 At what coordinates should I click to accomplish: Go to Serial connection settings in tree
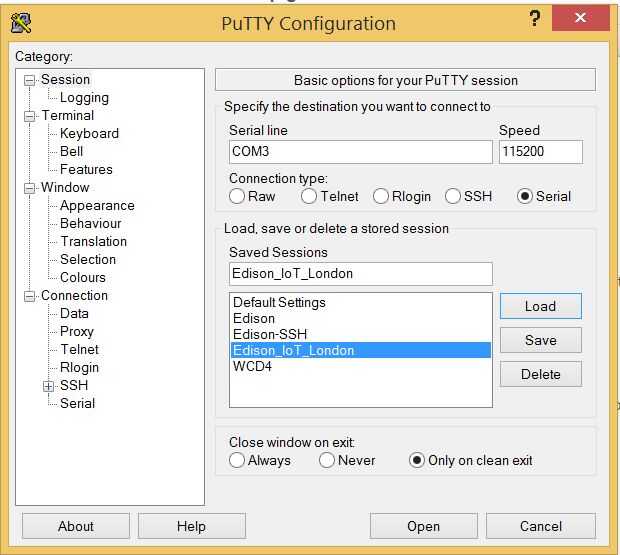[77, 403]
